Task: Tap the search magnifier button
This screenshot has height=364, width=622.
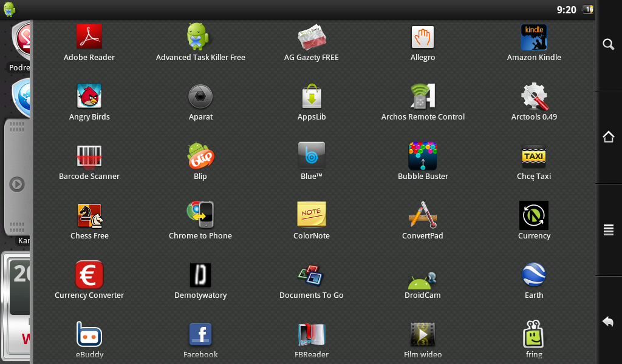Action: tap(609, 44)
